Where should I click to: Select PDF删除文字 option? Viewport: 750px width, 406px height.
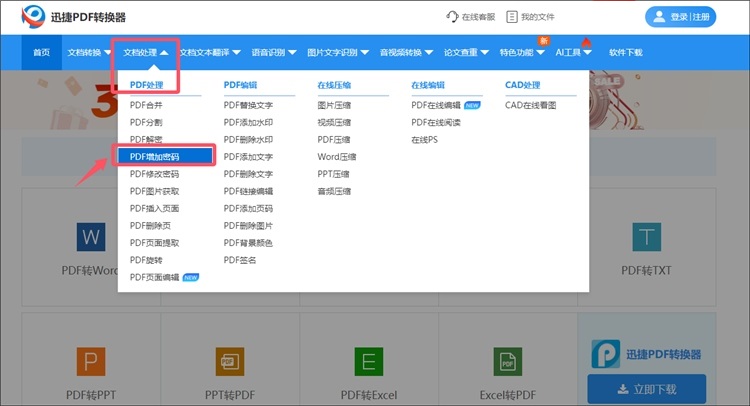pyautogui.click(x=248, y=174)
